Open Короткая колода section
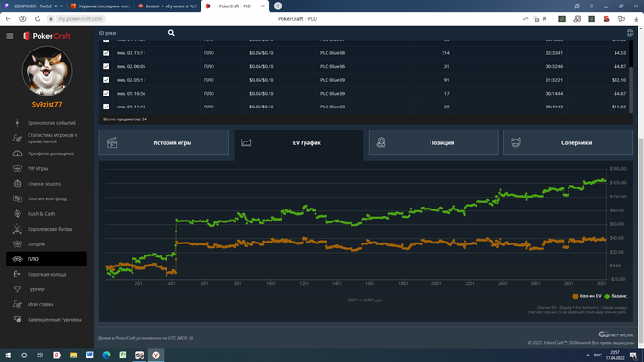The image size is (644, 362). tap(47, 274)
